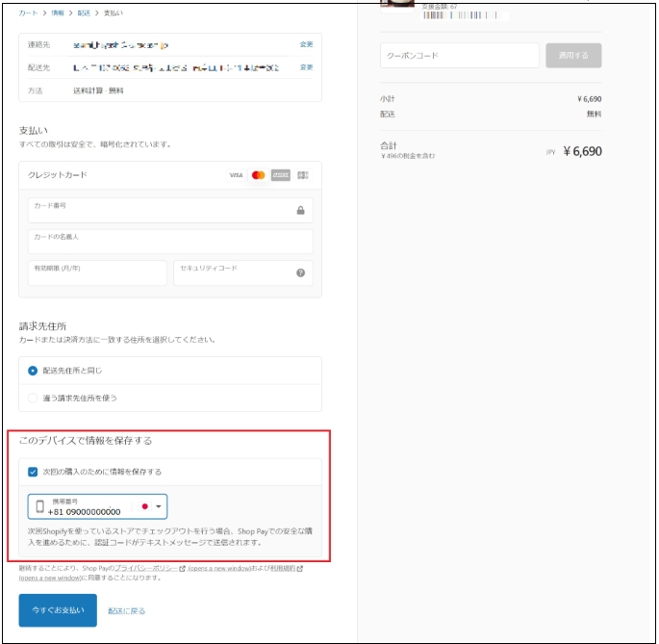Image resolution: width=659 pixels, height=644 pixels.
Task: Click into the クーポンコード field
Action: tap(459, 56)
